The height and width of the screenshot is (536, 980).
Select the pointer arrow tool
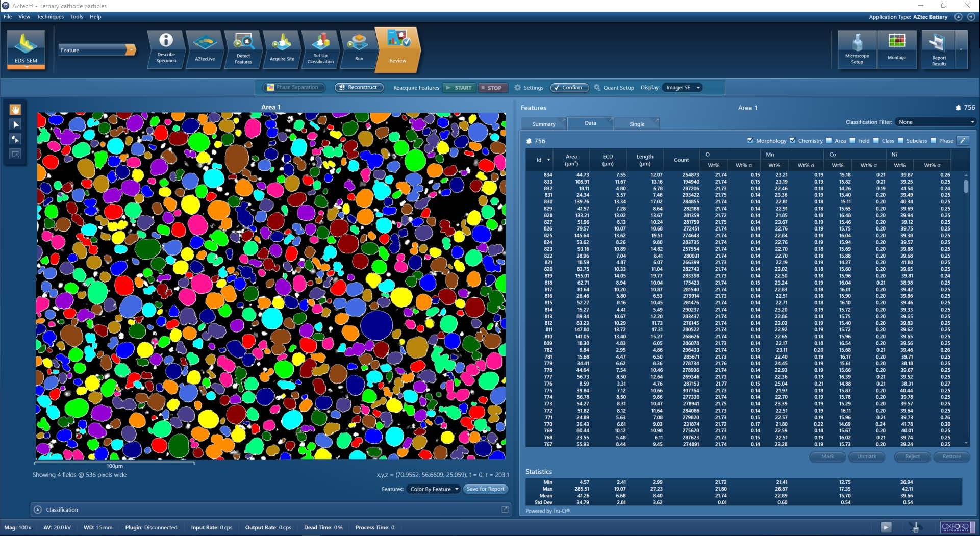pos(16,124)
